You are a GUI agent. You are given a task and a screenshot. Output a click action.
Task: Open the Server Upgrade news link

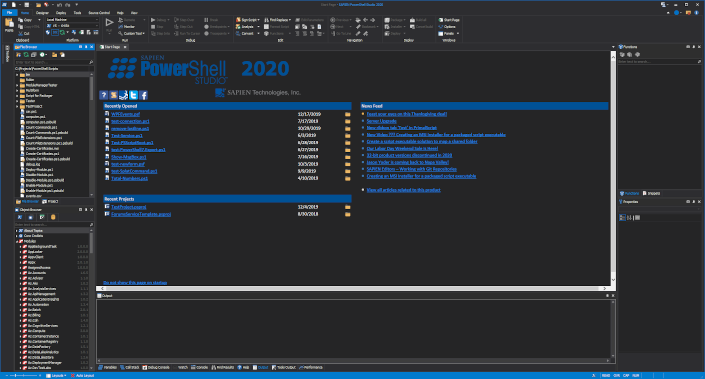click(x=381, y=121)
